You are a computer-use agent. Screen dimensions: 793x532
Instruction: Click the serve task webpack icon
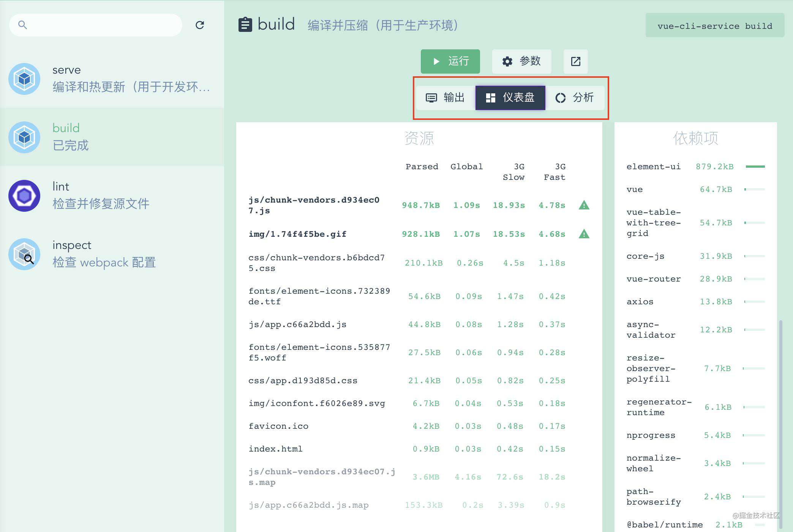pyautogui.click(x=24, y=79)
